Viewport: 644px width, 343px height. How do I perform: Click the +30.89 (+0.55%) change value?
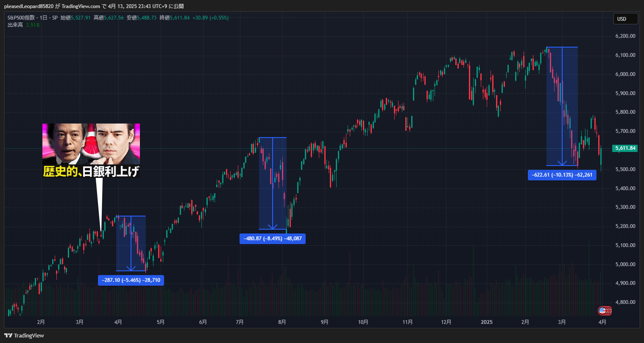point(211,18)
